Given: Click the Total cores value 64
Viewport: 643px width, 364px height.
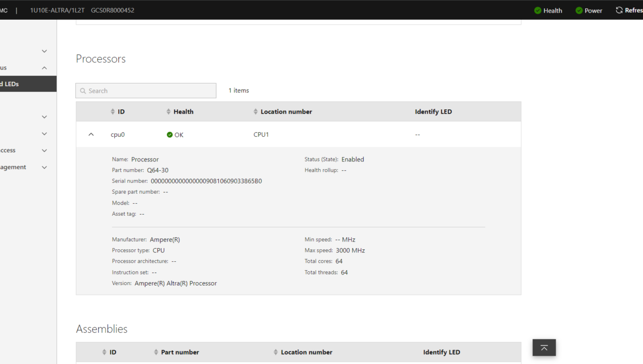Looking at the screenshot, I should (x=339, y=261).
